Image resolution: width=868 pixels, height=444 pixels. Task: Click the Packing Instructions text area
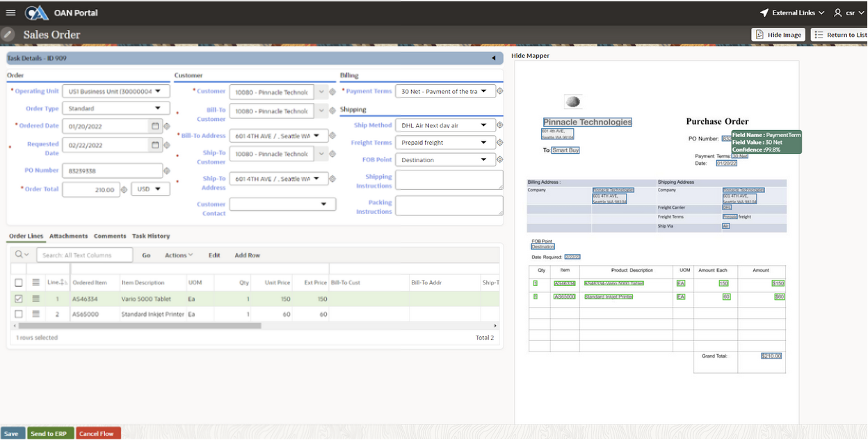point(449,205)
